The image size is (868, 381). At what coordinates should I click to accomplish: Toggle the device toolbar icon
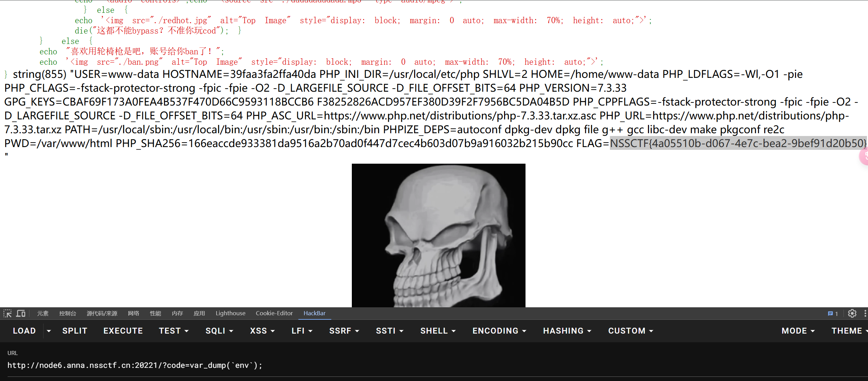(21, 314)
